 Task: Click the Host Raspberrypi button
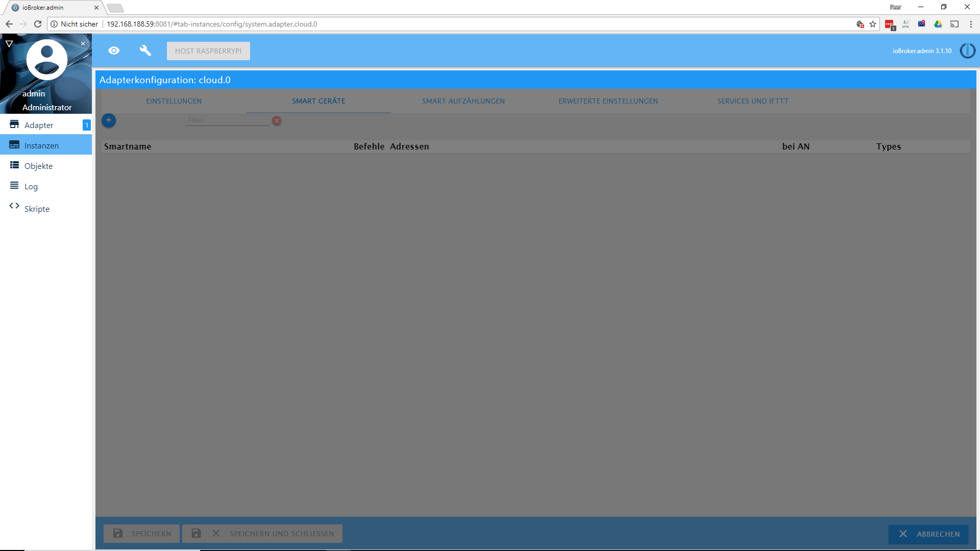[208, 51]
